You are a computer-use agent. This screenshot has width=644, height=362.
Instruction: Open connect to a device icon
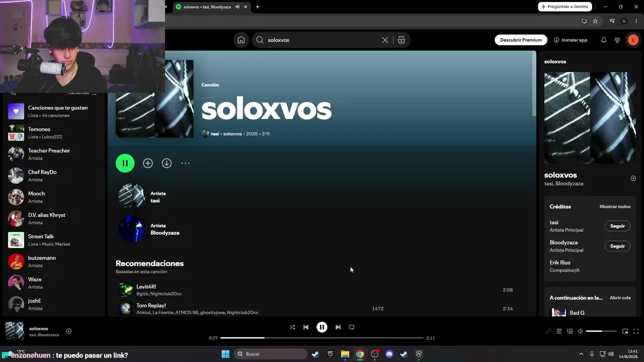pyautogui.click(x=570, y=331)
